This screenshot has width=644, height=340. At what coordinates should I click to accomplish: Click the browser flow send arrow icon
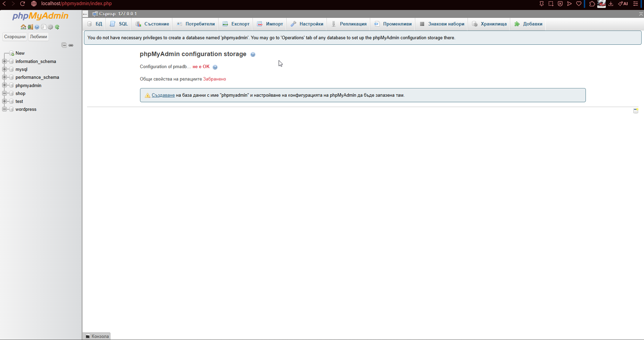pos(569,4)
